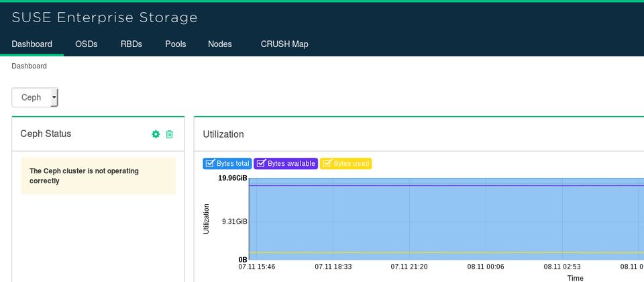Image resolution: width=644 pixels, height=282 pixels.
Task: Open the Nodes tab
Action: tap(220, 44)
